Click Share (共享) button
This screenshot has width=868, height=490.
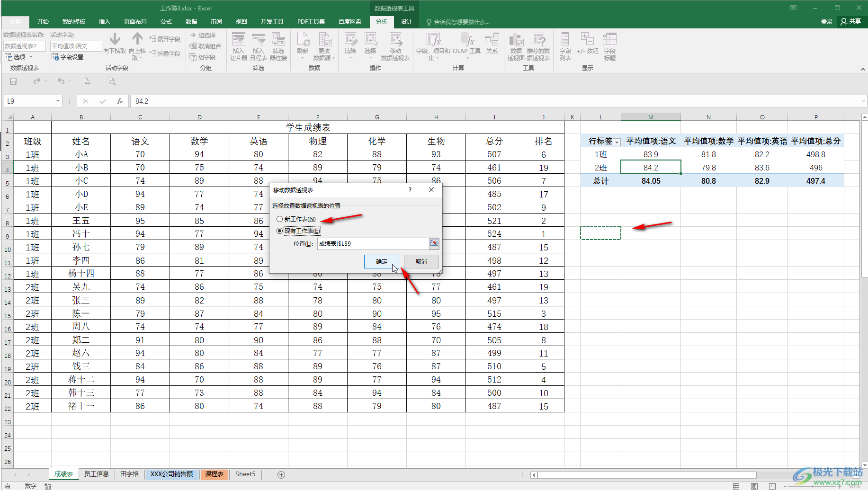pyautogui.click(x=851, y=21)
